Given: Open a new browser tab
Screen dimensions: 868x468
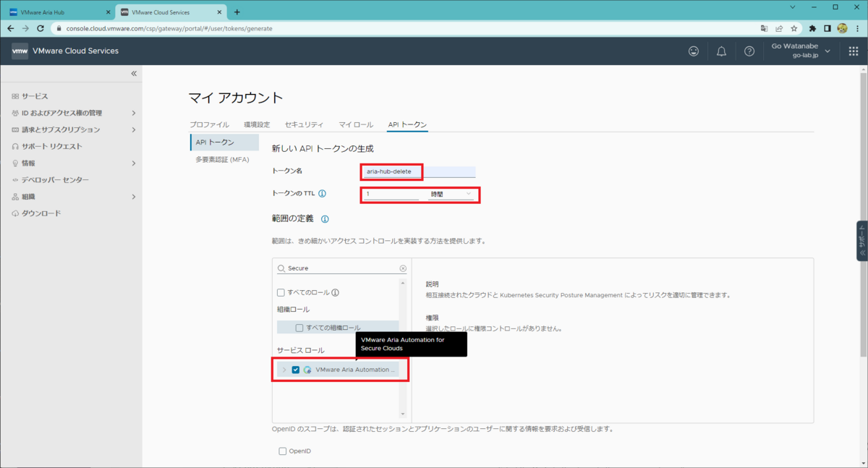Looking at the screenshot, I should coord(237,12).
